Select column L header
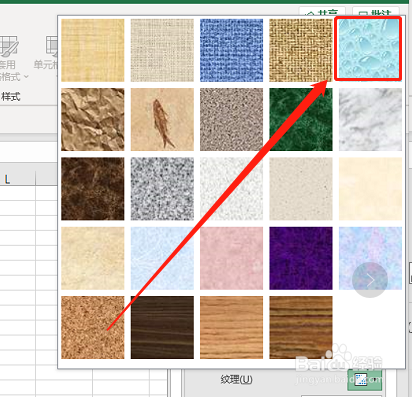 (7, 180)
